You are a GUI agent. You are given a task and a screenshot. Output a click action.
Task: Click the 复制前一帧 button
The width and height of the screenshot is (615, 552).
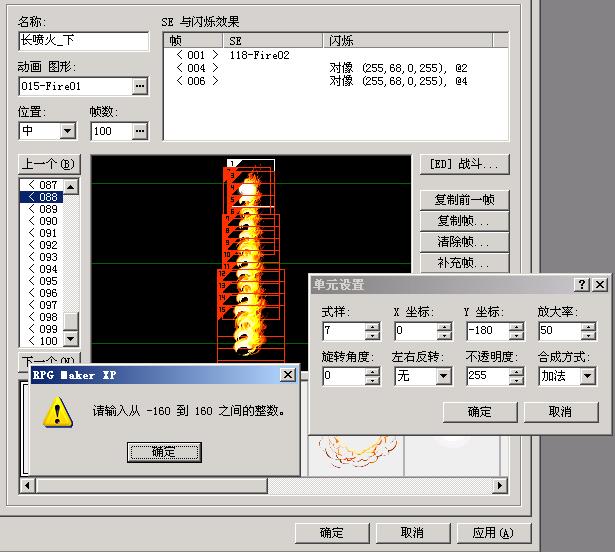(x=464, y=200)
